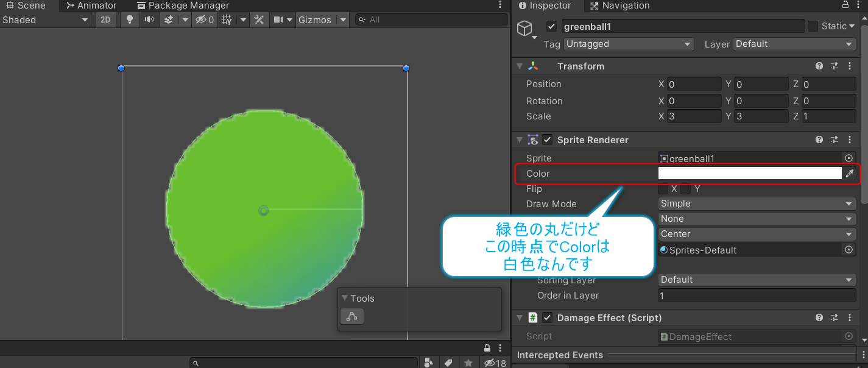
Task: Open the Sprite object picker for greenball1
Action: click(x=849, y=158)
